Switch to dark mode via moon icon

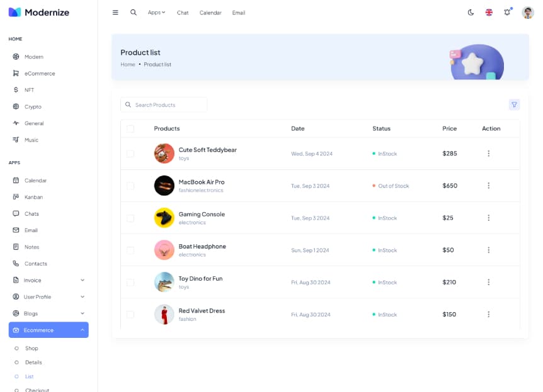471,13
